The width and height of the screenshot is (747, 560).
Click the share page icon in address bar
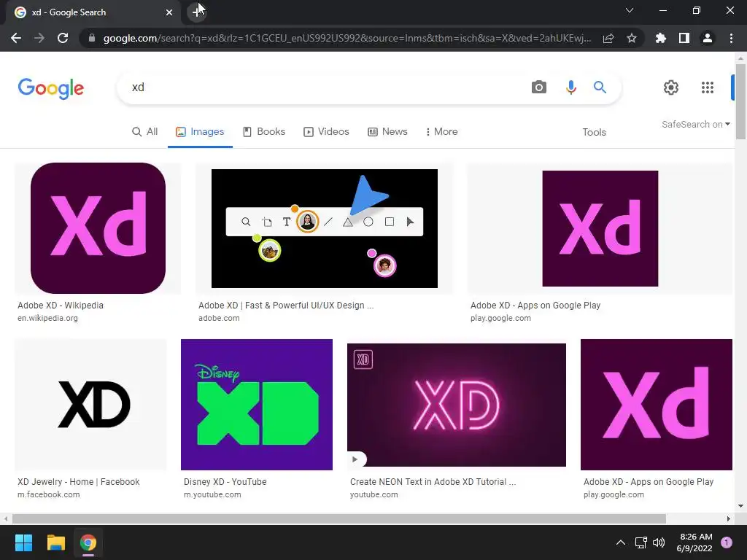pos(608,38)
